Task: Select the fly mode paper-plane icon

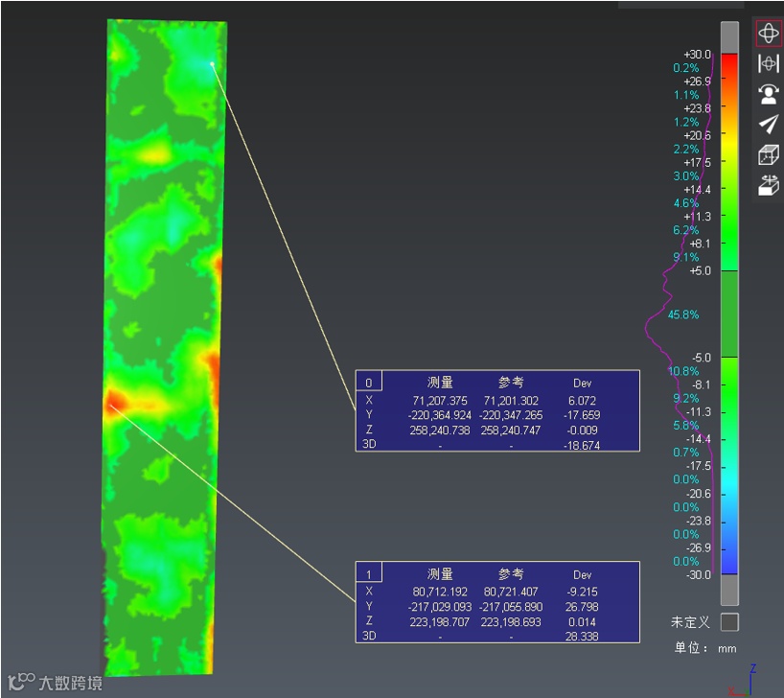Action: point(768,124)
